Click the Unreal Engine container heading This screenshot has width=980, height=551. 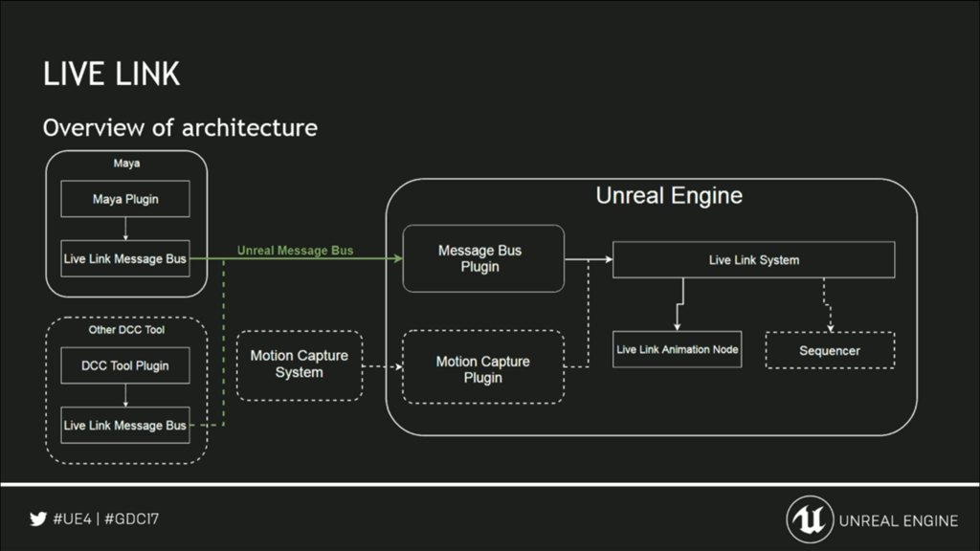point(669,195)
